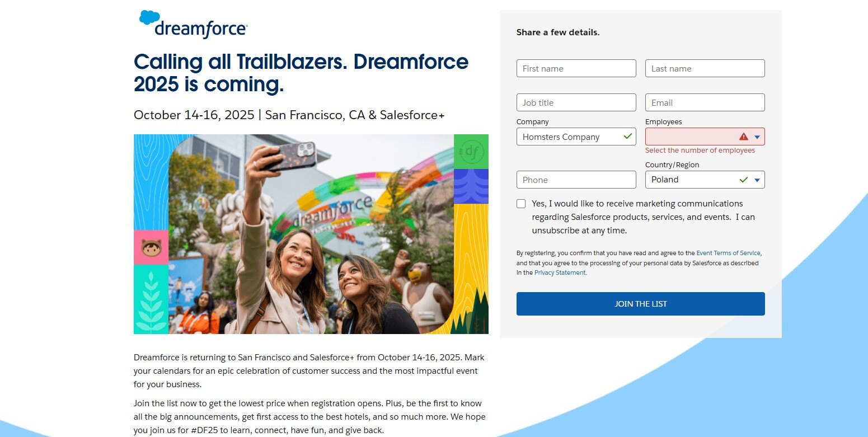Select the Job title text box
The height and width of the screenshot is (437, 868).
(576, 102)
